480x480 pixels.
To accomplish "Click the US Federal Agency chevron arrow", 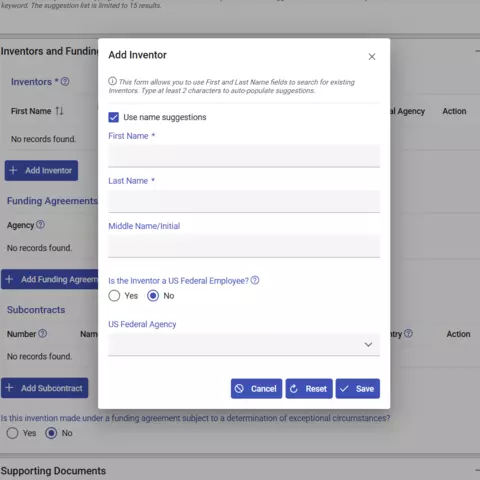I will [368, 344].
